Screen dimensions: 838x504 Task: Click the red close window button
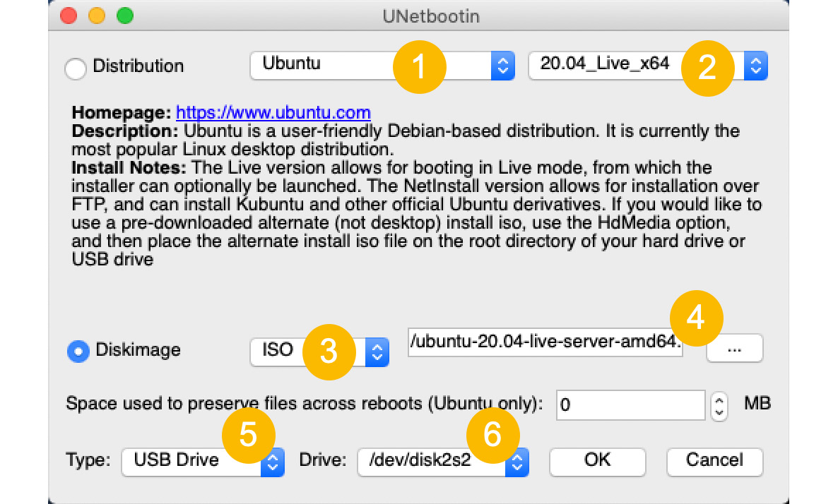point(69,16)
